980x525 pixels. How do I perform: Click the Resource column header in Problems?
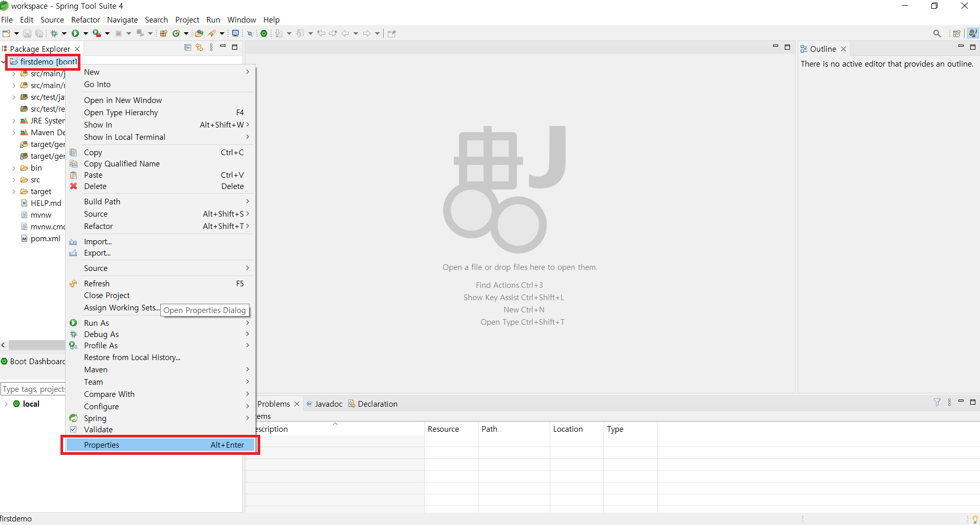coord(451,429)
